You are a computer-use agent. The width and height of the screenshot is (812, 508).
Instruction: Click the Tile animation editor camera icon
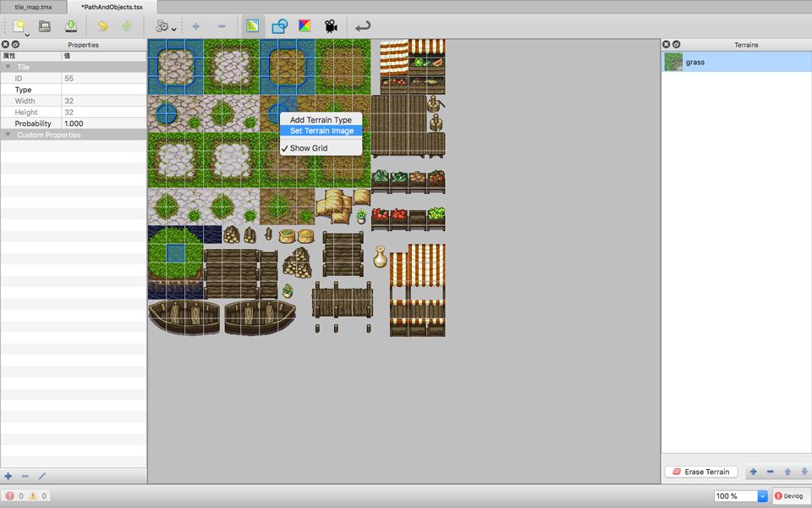(x=331, y=26)
